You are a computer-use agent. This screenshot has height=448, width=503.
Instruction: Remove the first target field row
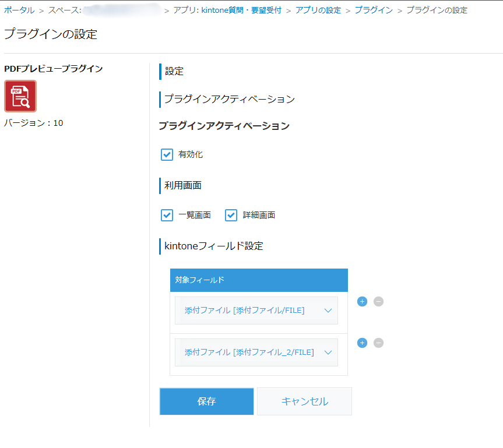(378, 301)
